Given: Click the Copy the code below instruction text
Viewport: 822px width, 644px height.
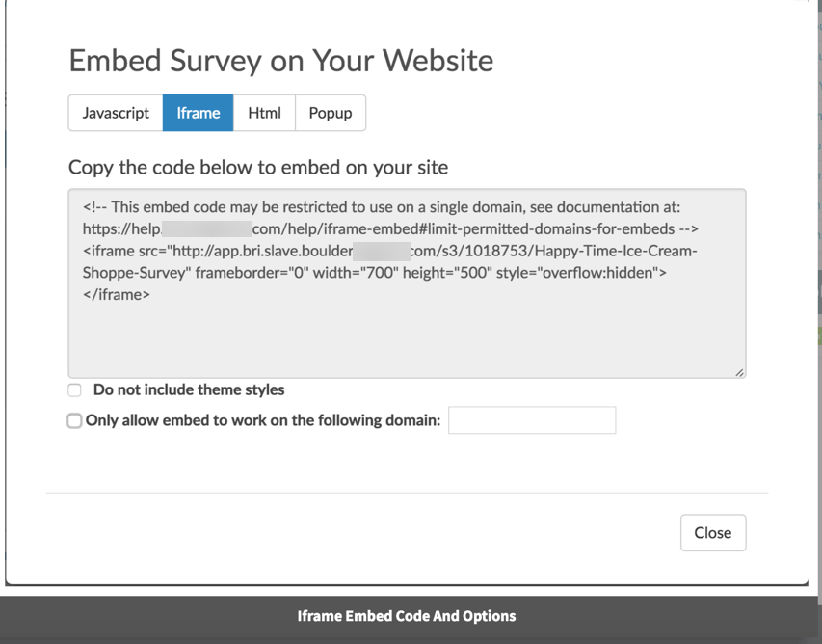Looking at the screenshot, I should [258, 167].
